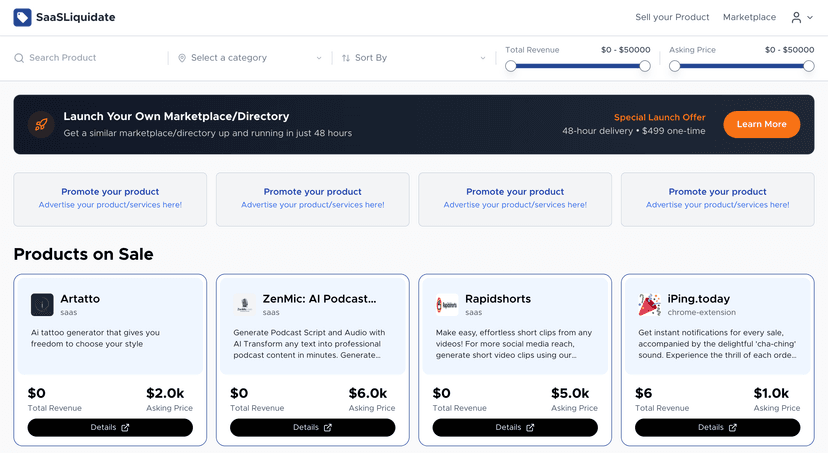
Task: Click the Learn More button
Action: click(761, 125)
